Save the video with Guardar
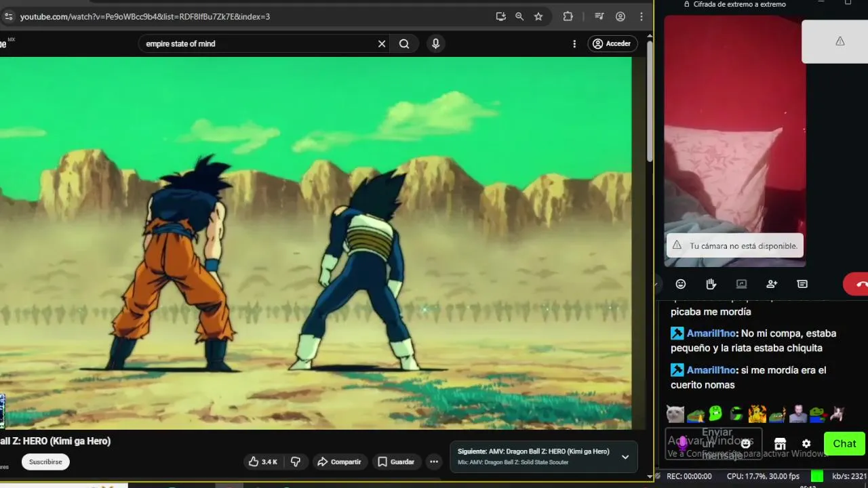The width and height of the screenshot is (868, 488). coord(396,462)
